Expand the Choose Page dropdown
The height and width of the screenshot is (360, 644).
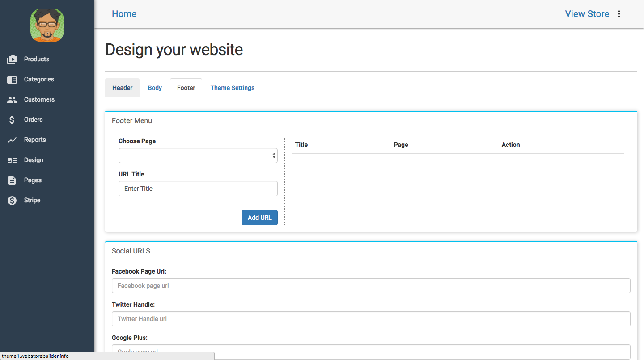198,156
